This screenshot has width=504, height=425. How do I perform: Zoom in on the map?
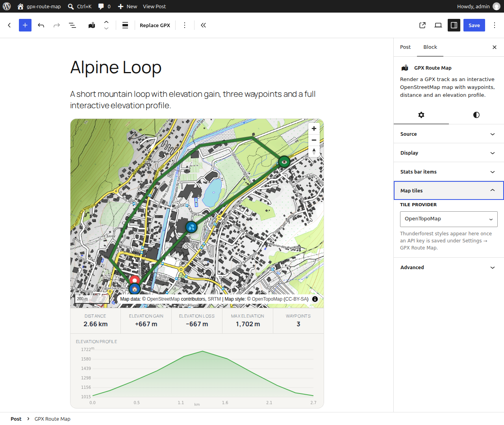(x=314, y=129)
